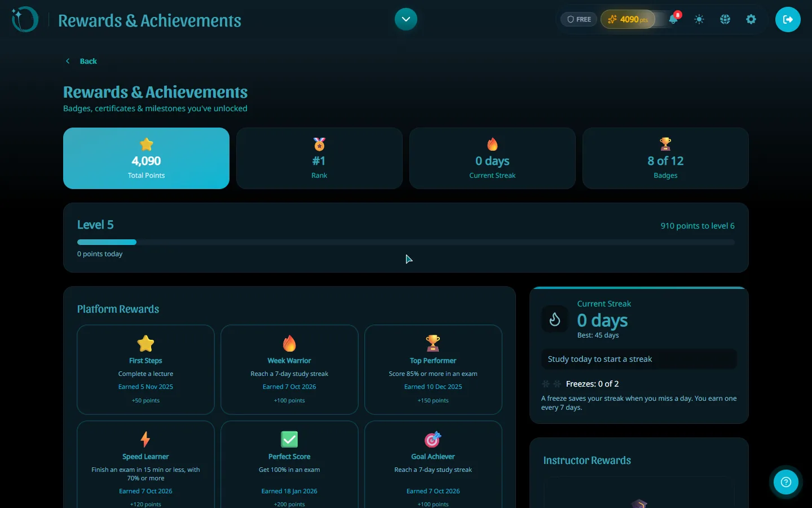Expand the top-center chevron dropdown

coord(406,19)
